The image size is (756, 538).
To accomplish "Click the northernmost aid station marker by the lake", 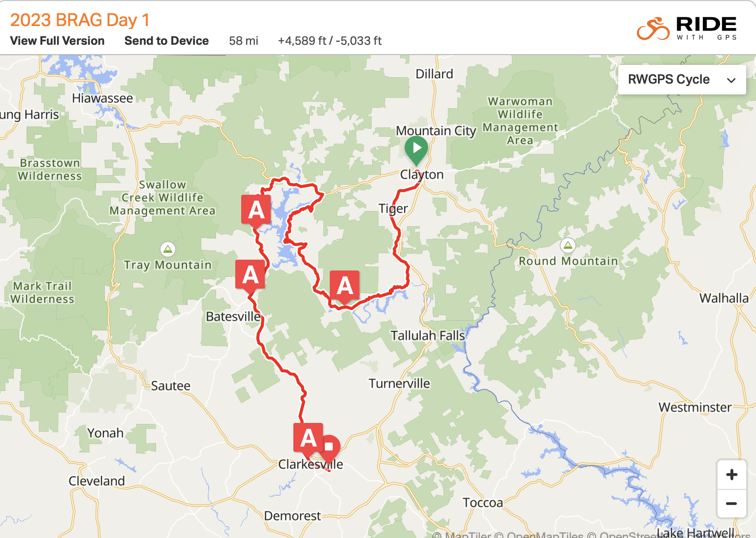I will pos(256,210).
